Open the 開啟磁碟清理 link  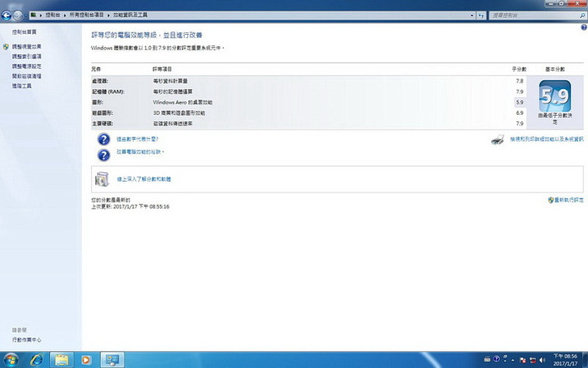click(x=27, y=76)
